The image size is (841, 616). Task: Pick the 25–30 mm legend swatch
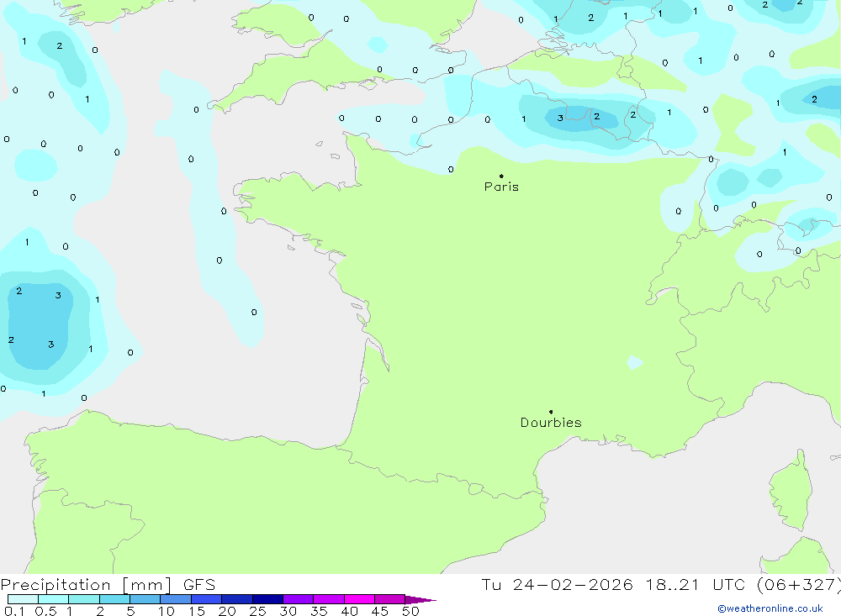267,599
